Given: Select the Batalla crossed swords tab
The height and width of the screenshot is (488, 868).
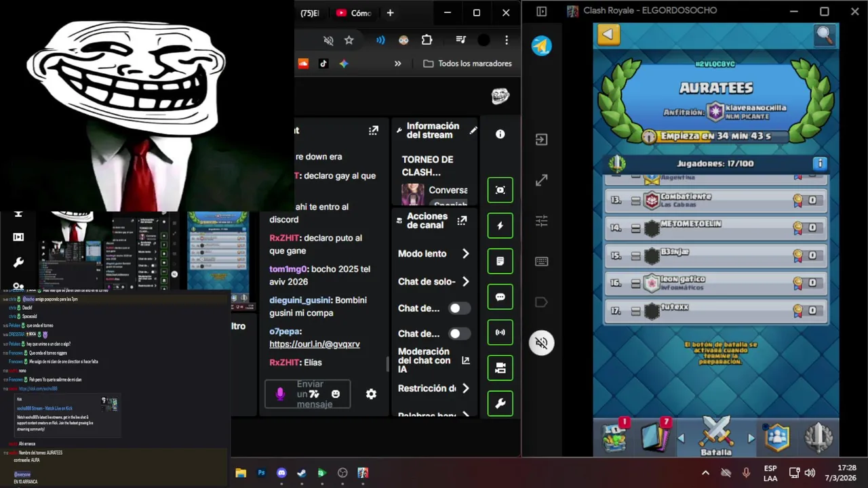Looking at the screenshot, I should (716, 437).
